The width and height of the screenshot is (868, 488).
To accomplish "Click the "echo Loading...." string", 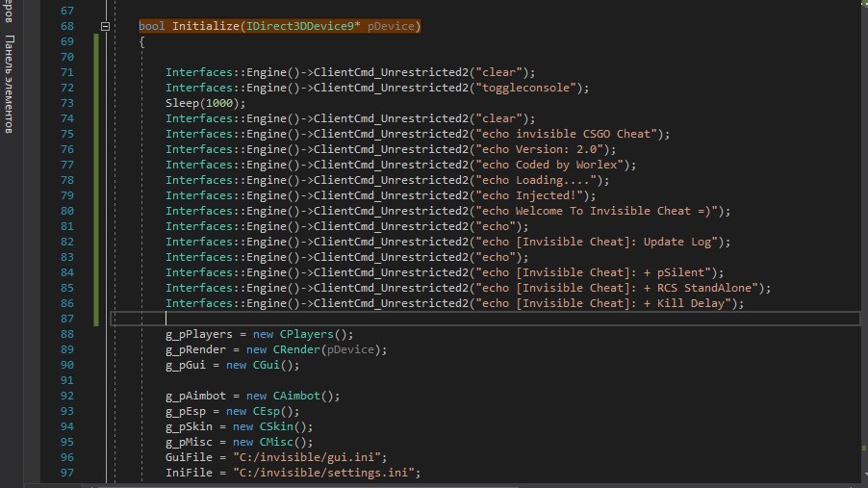I will (x=536, y=180).
